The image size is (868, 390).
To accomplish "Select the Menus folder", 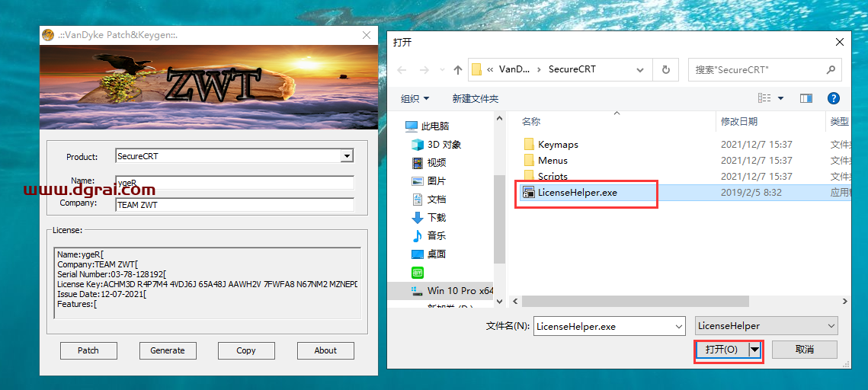I will click(553, 161).
